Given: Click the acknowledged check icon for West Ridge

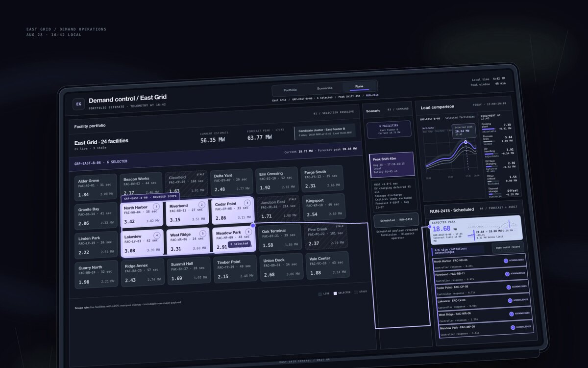Looking at the screenshot, I should [x=512, y=314].
